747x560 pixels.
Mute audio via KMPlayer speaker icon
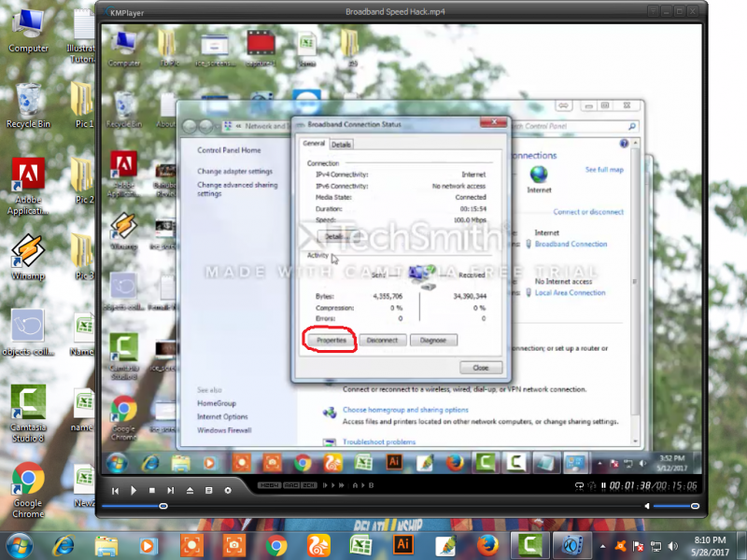pos(647,506)
